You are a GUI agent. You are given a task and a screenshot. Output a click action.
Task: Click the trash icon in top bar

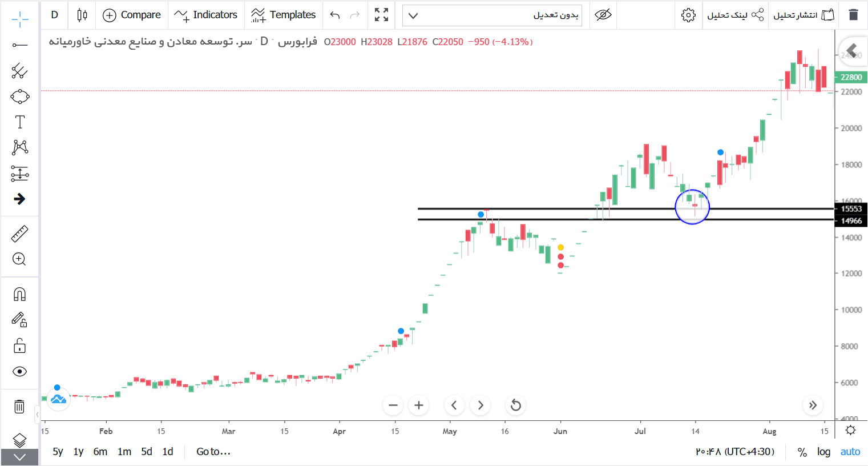(x=853, y=15)
